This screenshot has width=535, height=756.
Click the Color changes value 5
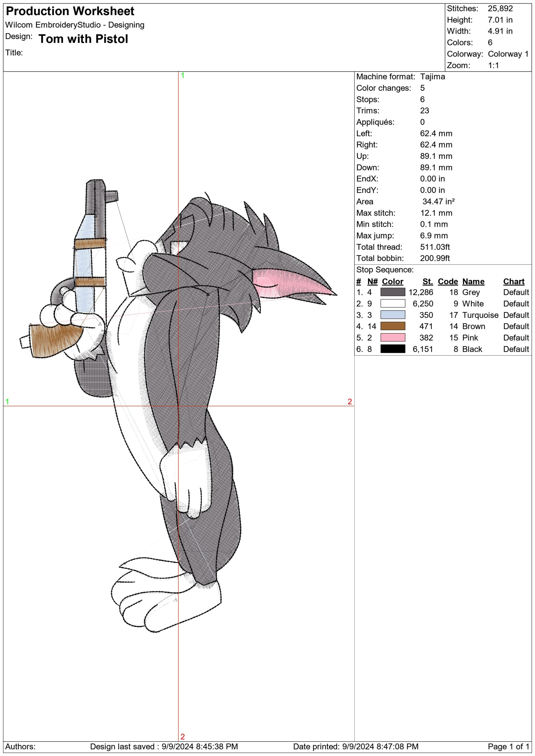[422, 88]
